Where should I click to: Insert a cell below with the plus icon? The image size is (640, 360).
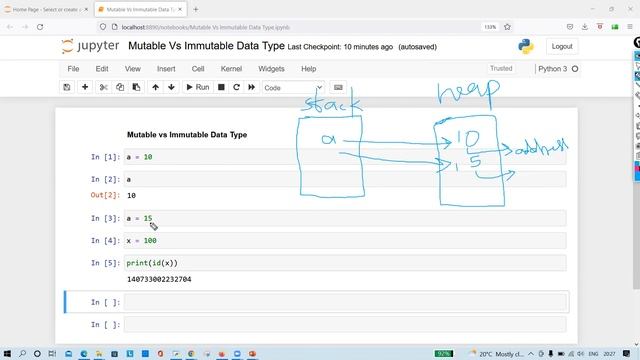[x=85, y=87]
